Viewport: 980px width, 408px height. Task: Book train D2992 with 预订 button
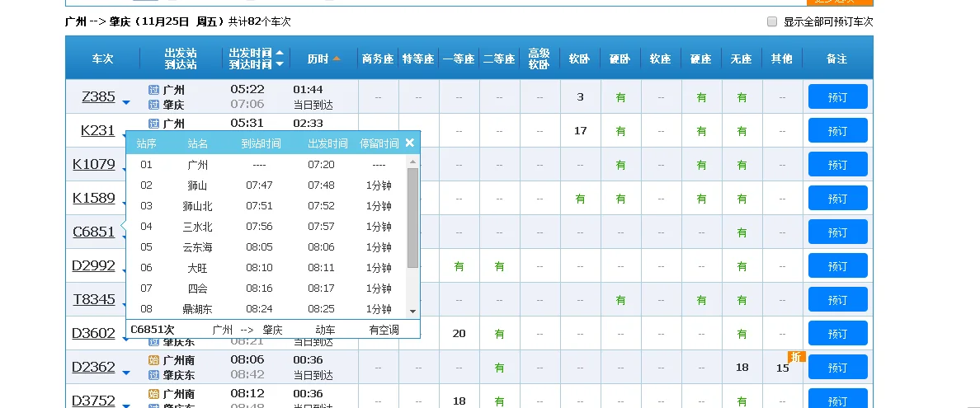coord(837,265)
